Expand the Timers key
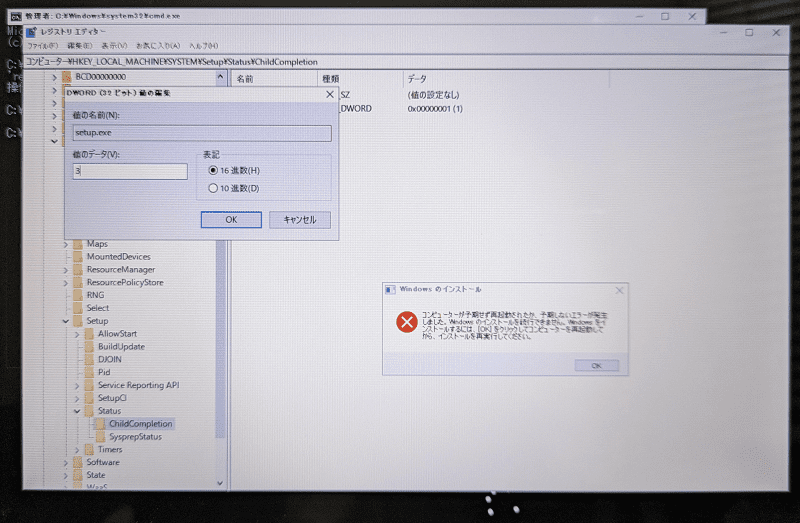The height and width of the screenshot is (523, 800). (77, 450)
